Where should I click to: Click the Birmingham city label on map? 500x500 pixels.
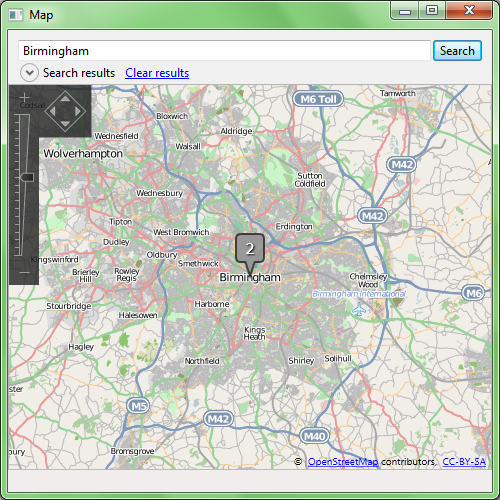click(250, 277)
